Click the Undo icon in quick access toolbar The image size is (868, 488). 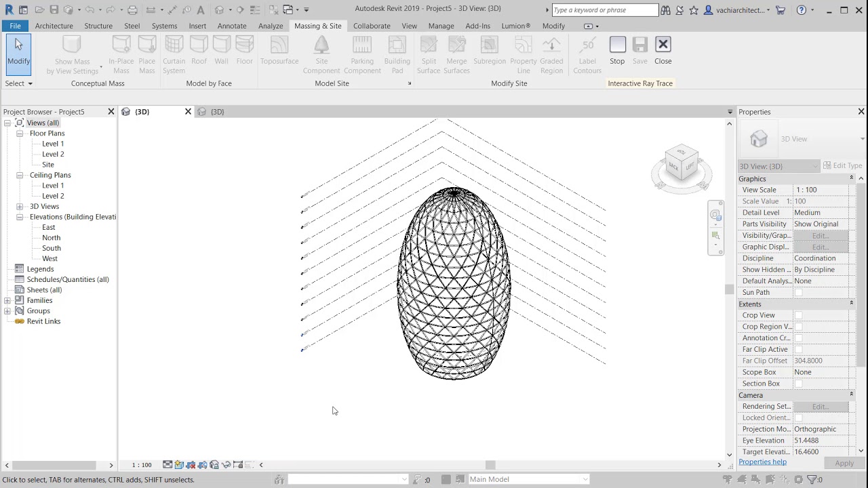coord(89,9)
